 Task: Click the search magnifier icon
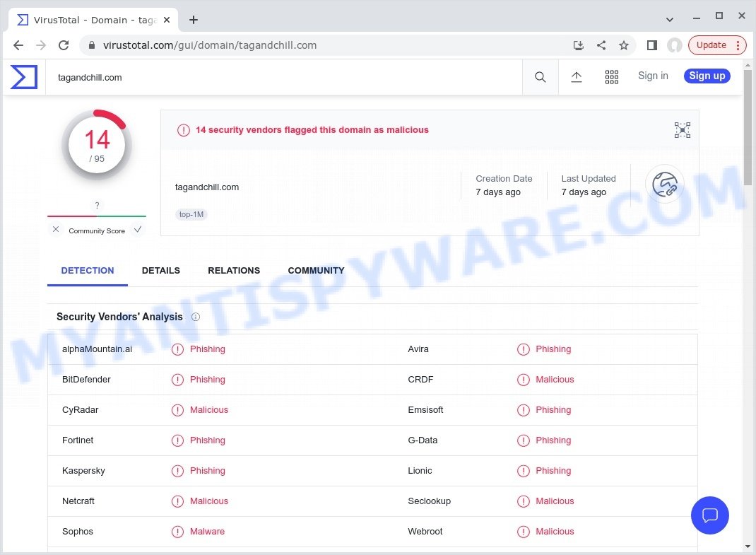[540, 77]
